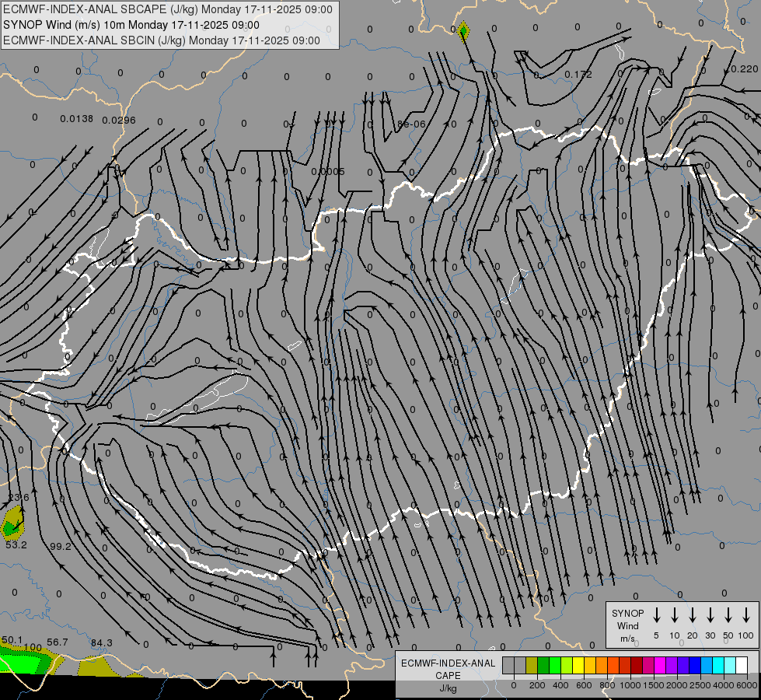
Task: Pick the orange swatch in CAPE colorbar
Action: tap(602, 665)
